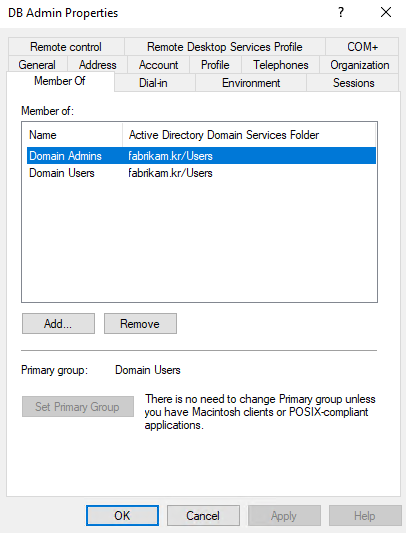Click the question mark help icon
Image resolution: width=406 pixels, height=533 pixels.
(341, 13)
